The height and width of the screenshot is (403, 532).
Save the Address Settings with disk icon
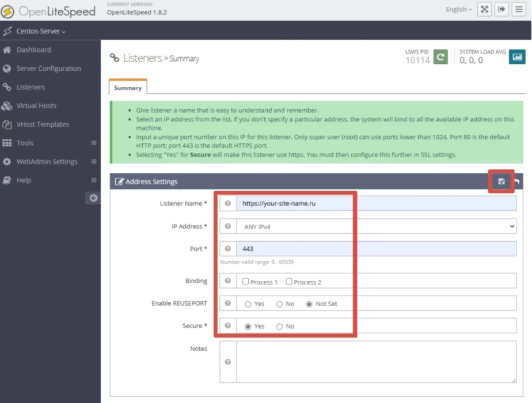(501, 181)
